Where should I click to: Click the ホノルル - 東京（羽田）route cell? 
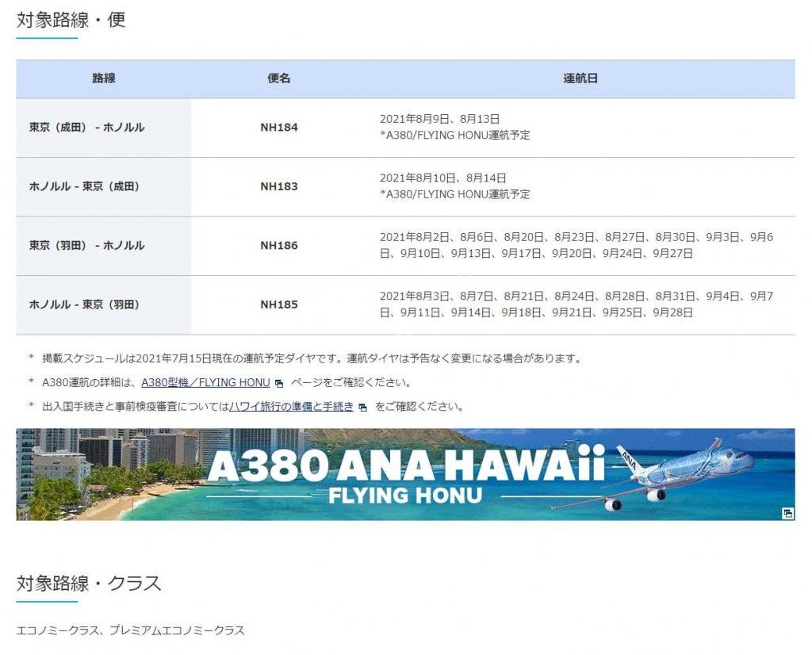click(104, 305)
